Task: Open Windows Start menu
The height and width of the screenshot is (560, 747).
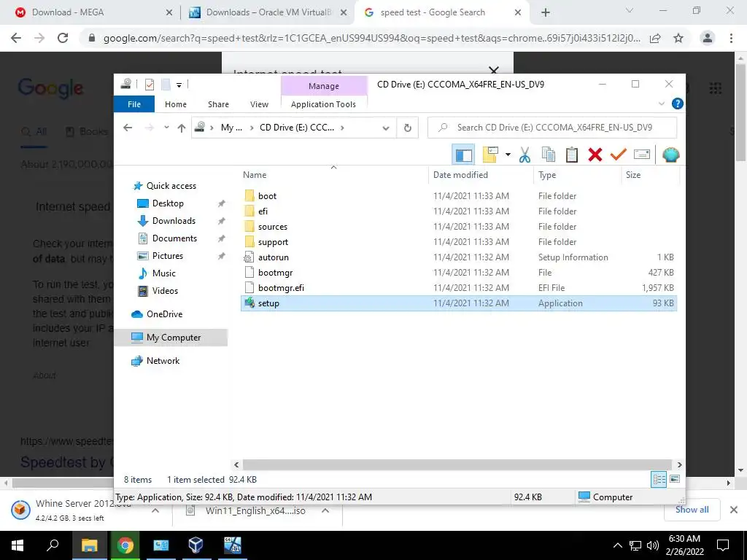Action: 18,545
